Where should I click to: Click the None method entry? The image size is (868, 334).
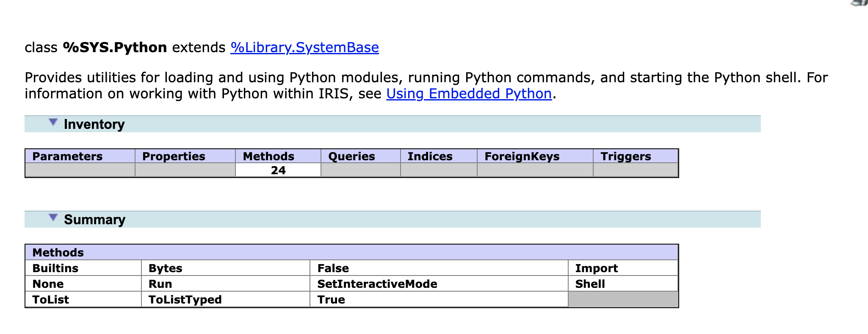point(48,284)
